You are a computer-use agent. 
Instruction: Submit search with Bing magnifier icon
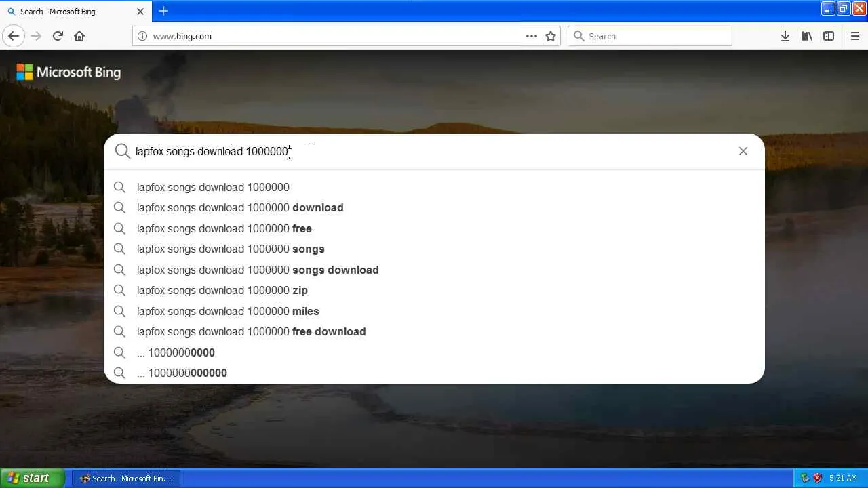click(x=122, y=151)
